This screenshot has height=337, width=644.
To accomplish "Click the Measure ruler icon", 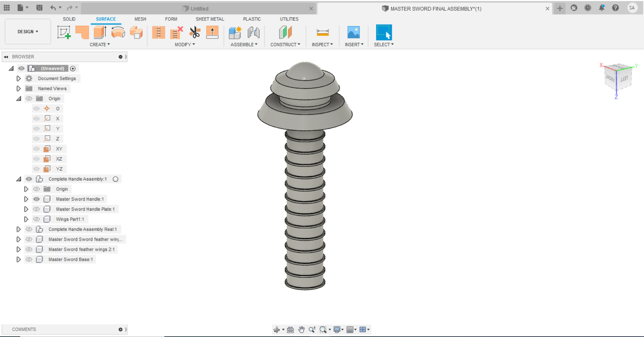I will (x=323, y=32).
